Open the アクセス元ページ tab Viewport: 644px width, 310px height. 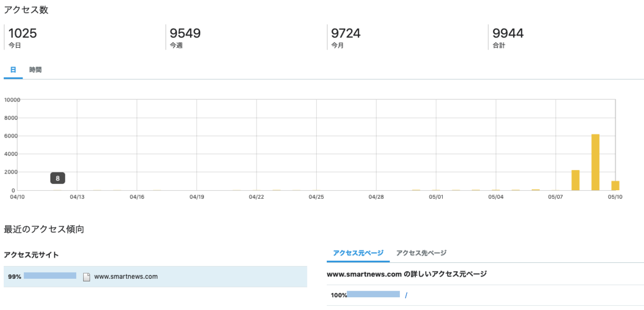[x=358, y=253]
